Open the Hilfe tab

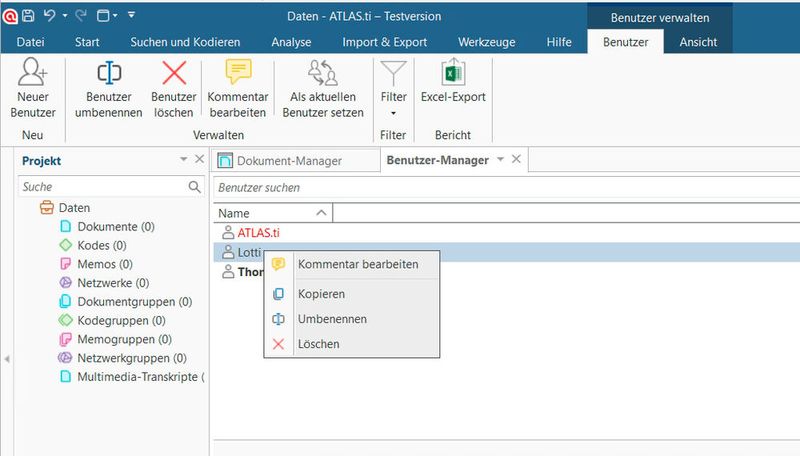pos(559,42)
